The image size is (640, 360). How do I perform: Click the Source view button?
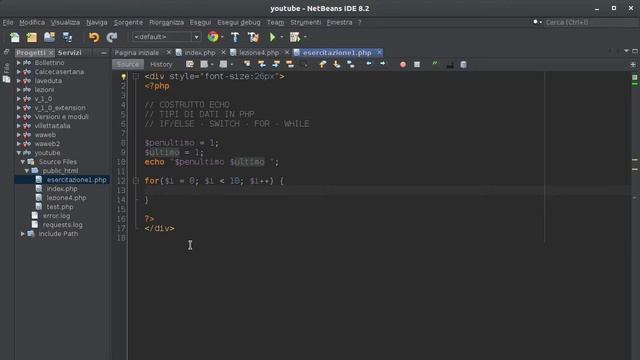[x=128, y=64]
